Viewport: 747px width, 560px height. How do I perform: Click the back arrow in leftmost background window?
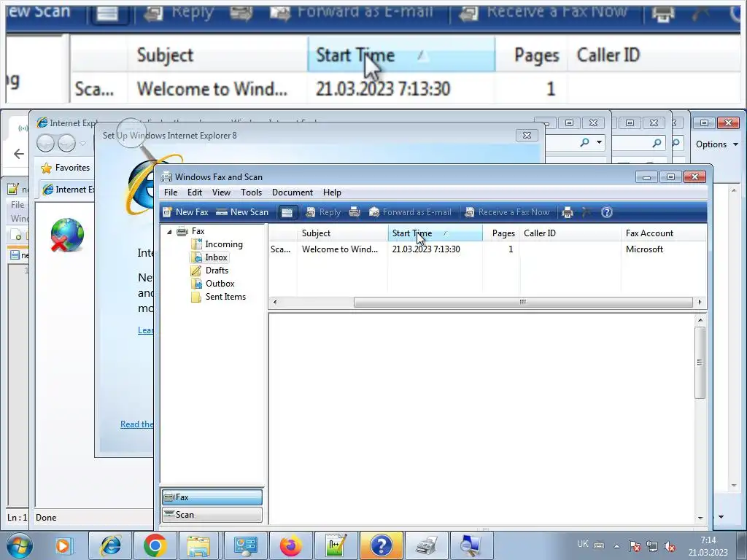coord(19,154)
